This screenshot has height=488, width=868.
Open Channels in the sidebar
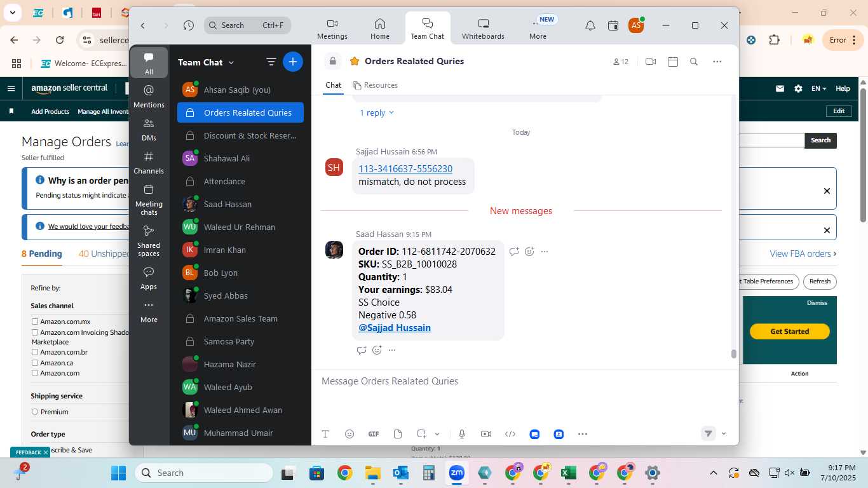click(149, 163)
